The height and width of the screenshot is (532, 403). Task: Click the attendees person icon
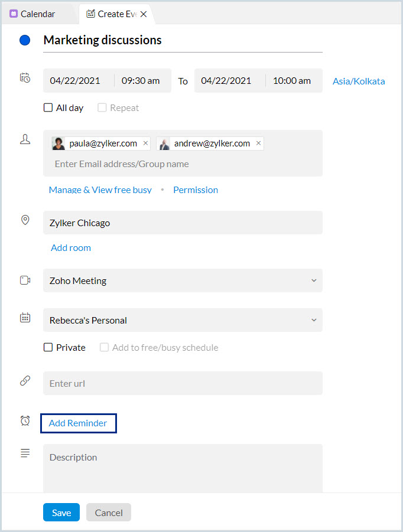click(x=25, y=139)
